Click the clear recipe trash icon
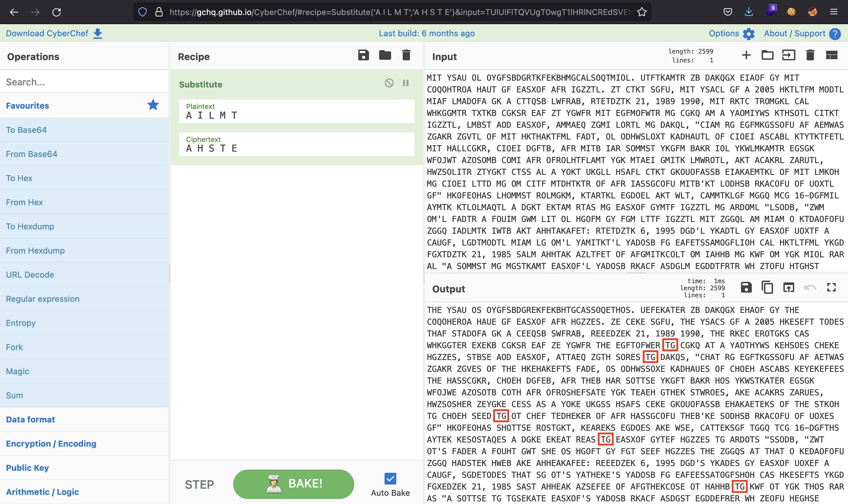 coord(407,56)
